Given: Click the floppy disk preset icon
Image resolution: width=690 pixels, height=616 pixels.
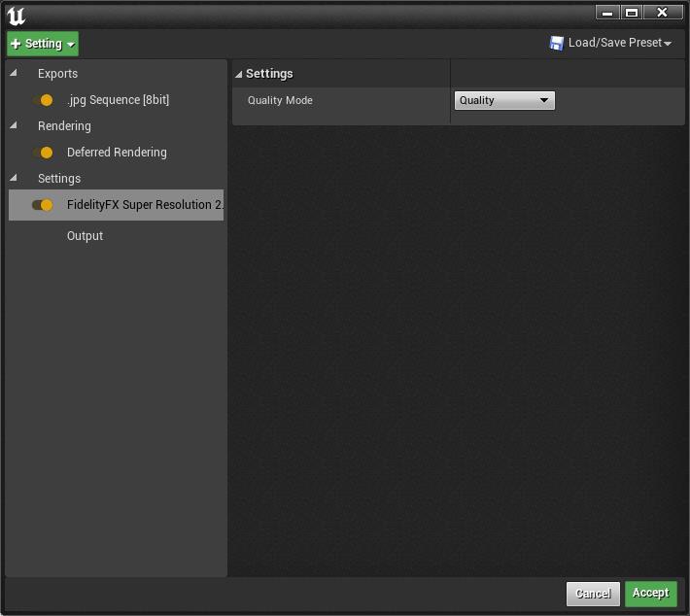Looking at the screenshot, I should pos(557,44).
